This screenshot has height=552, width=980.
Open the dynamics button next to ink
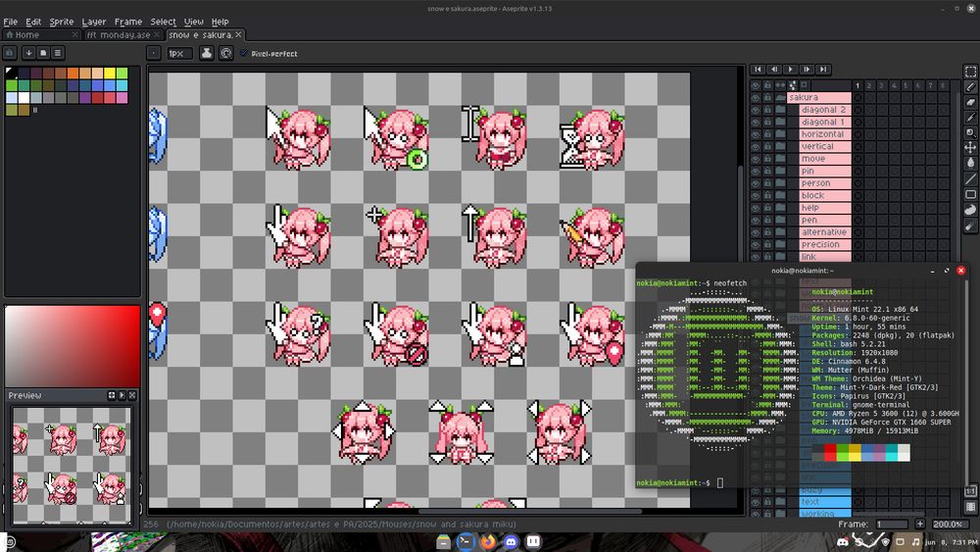(225, 53)
